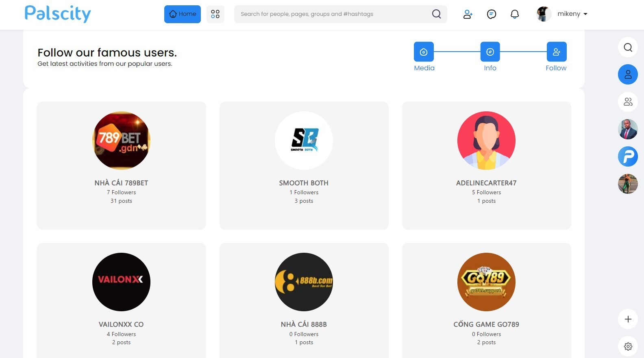Click the Follow step label

tap(556, 68)
